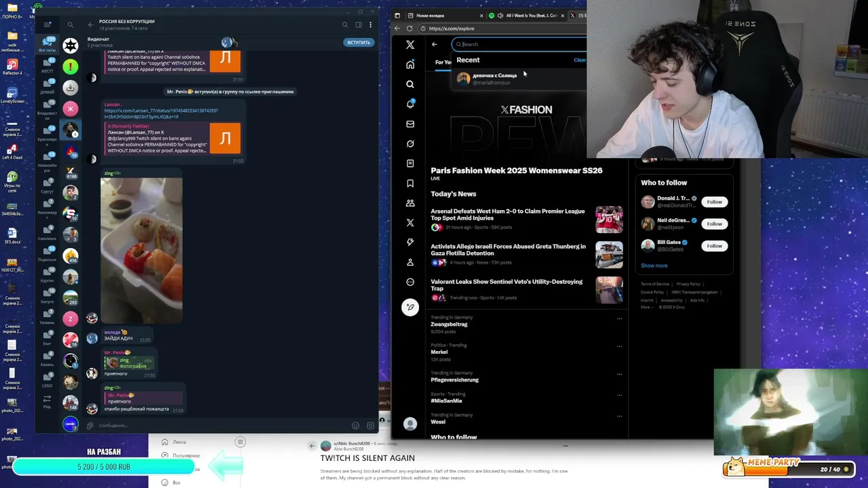Search inside the Telegram chat header
This screenshot has height=488, width=868.
coord(345,25)
